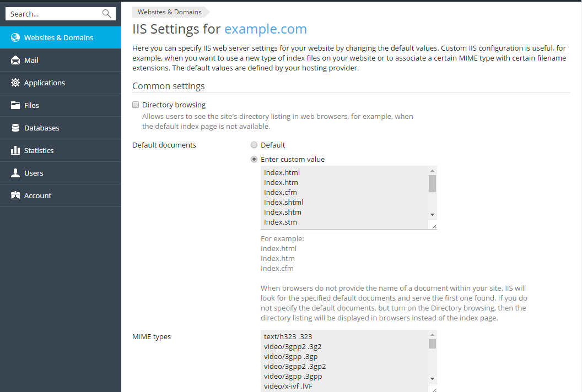Click the MIME types scrollbar down arrow
Screen dimensions: 582x392
tap(432, 379)
